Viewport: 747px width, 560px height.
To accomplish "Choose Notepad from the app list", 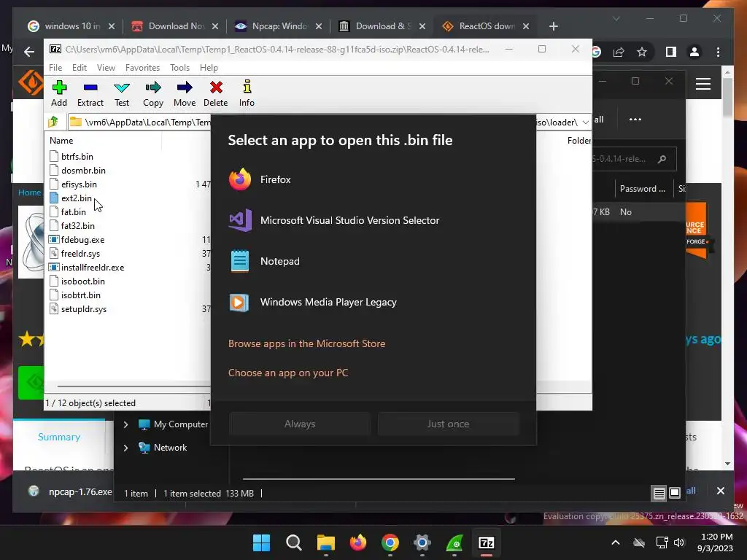I will (x=373, y=262).
